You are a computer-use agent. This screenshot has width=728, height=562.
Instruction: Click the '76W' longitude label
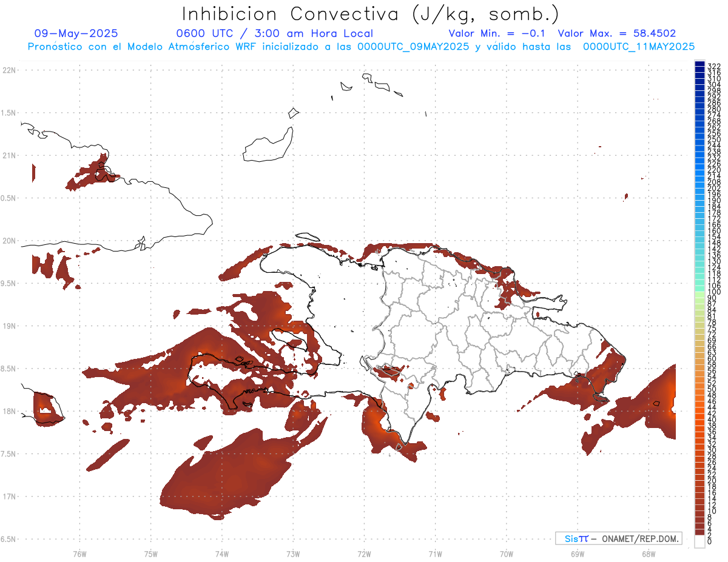(79, 554)
